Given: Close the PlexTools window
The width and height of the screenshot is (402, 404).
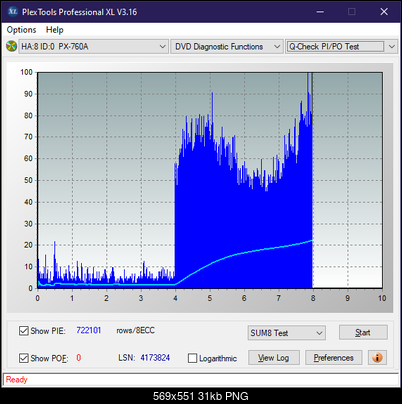Looking at the screenshot, I should pyautogui.click(x=384, y=12).
